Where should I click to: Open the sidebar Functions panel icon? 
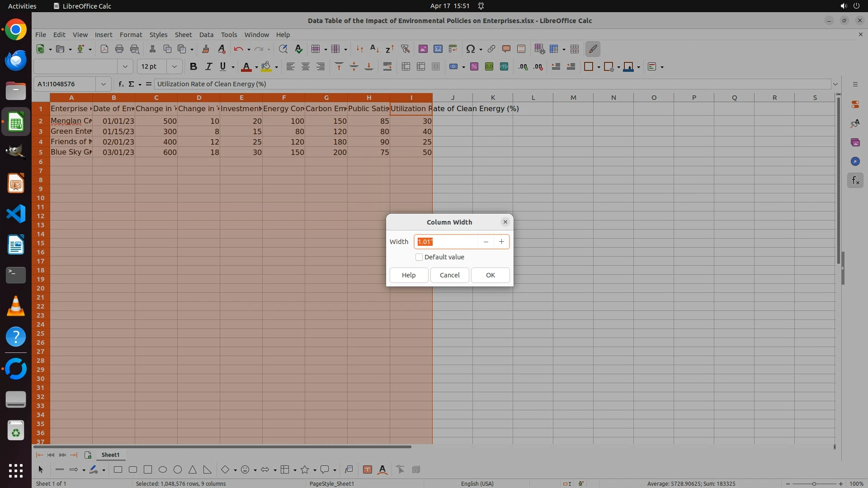point(855,181)
